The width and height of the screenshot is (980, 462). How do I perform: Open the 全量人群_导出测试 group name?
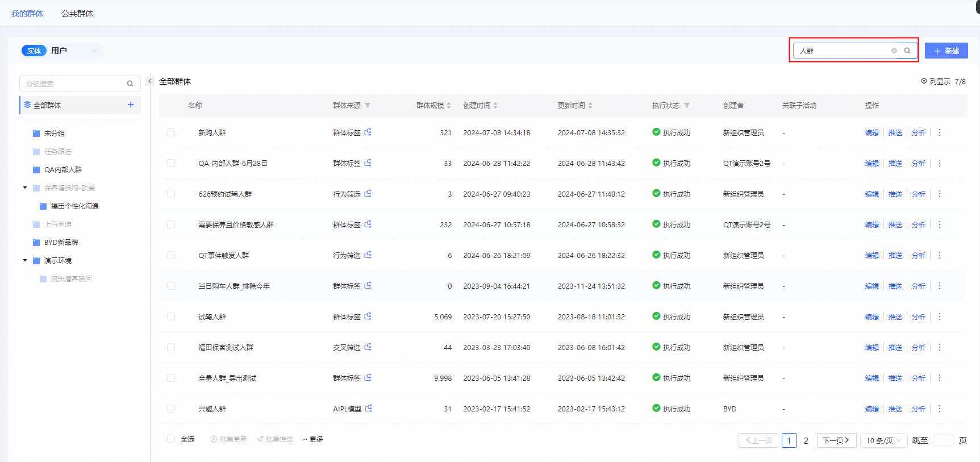pos(227,378)
